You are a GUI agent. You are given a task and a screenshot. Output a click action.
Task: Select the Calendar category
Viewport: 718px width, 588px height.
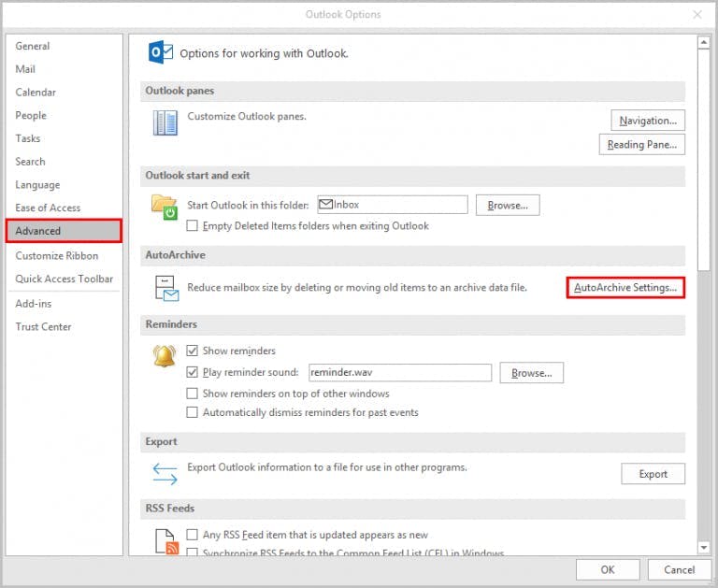click(65, 93)
